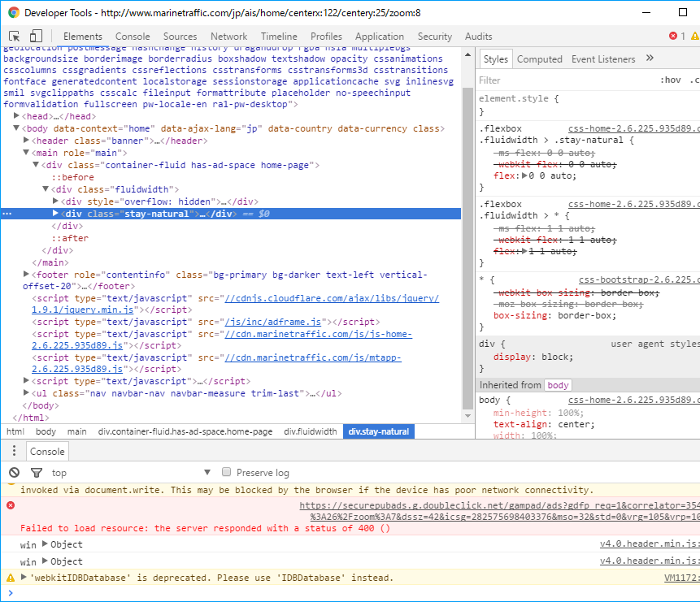Open the Security panel

[435, 36]
